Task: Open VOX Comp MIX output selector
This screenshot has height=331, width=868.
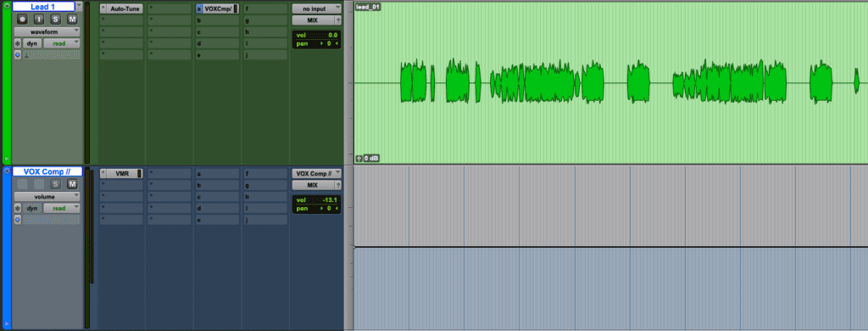Action: [313, 185]
